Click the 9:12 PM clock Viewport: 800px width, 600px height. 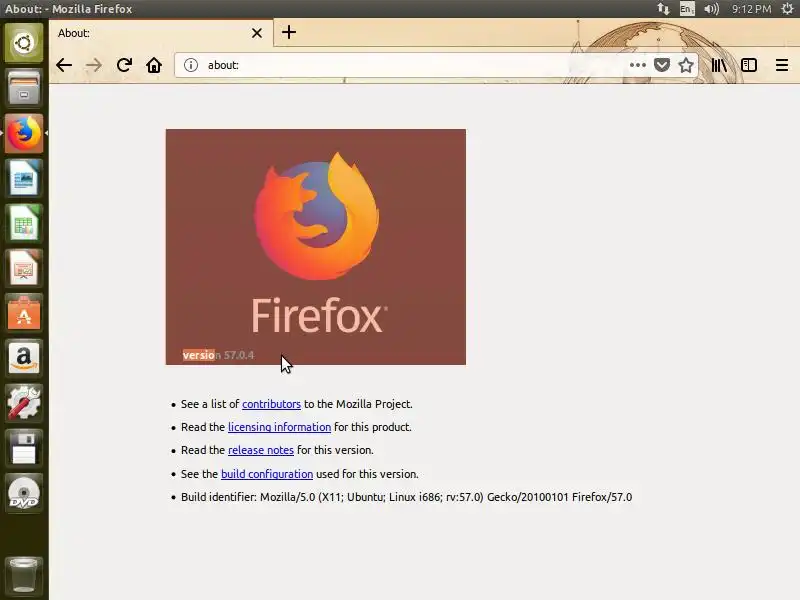(751, 9)
